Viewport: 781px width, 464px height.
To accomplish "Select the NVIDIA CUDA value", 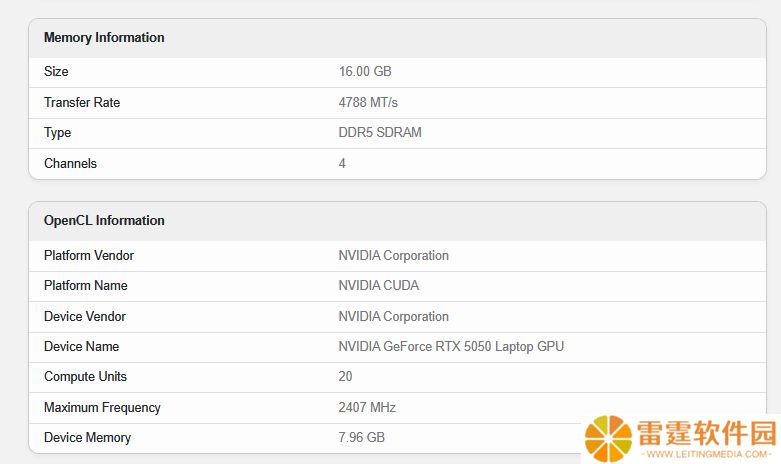I will pos(379,285).
